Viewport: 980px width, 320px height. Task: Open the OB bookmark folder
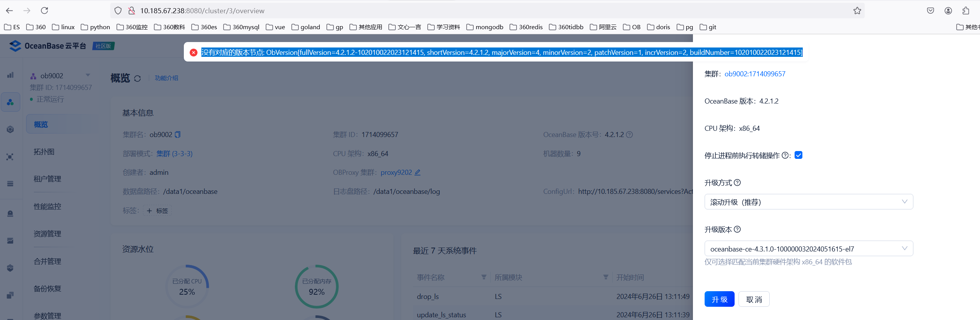pos(632,27)
